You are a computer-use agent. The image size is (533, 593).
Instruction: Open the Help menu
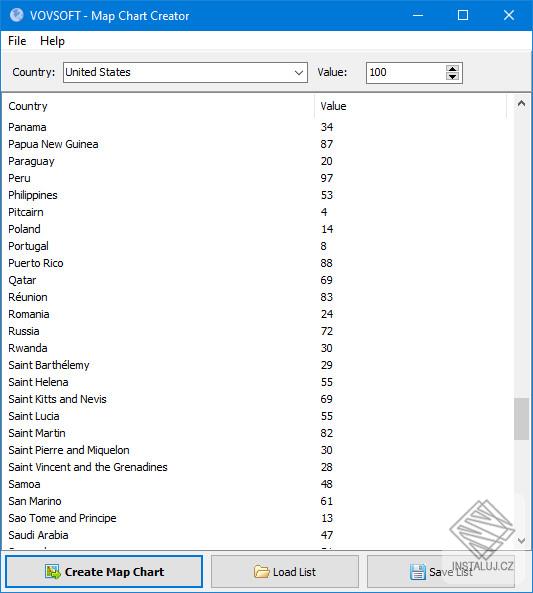pyautogui.click(x=52, y=41)
